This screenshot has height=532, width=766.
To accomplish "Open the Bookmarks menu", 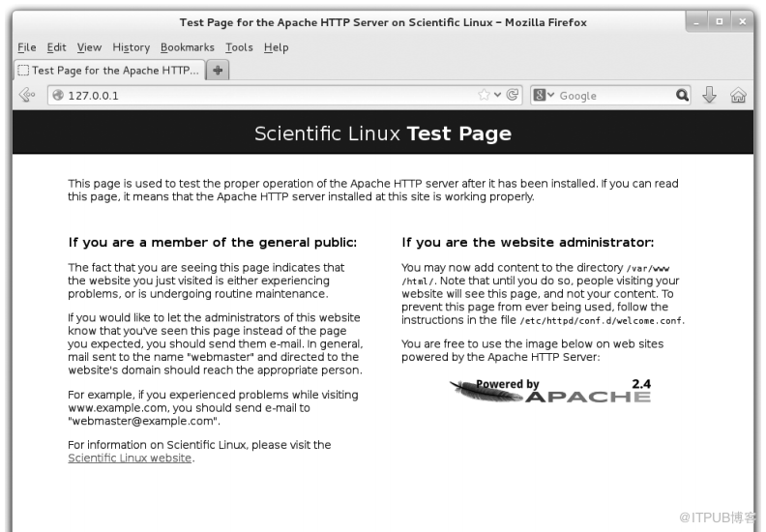I will click(x=187, y=47).
